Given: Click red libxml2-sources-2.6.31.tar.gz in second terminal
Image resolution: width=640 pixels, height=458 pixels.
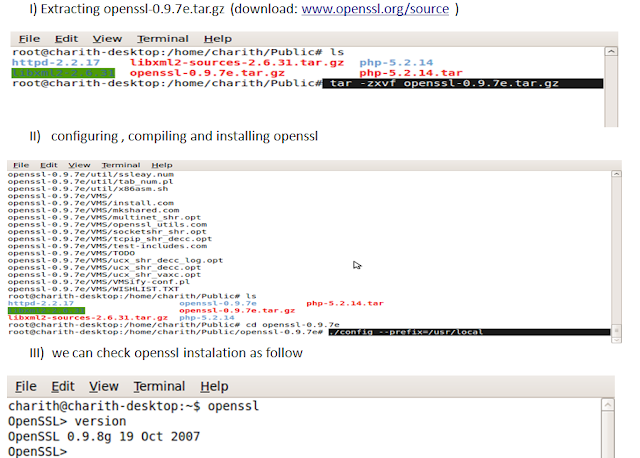Looking at the screenshot, I should [x=88, y=318].
